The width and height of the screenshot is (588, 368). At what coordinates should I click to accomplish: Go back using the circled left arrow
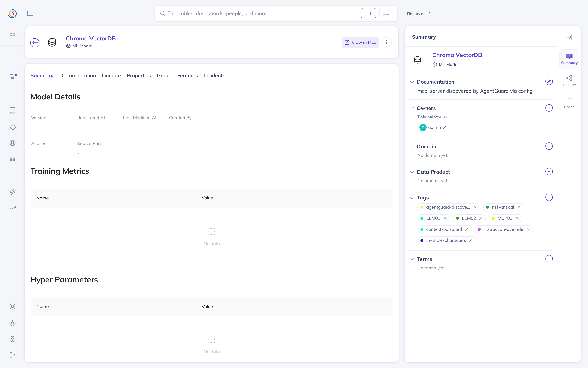pyautogui.click(x=35, y=43)
